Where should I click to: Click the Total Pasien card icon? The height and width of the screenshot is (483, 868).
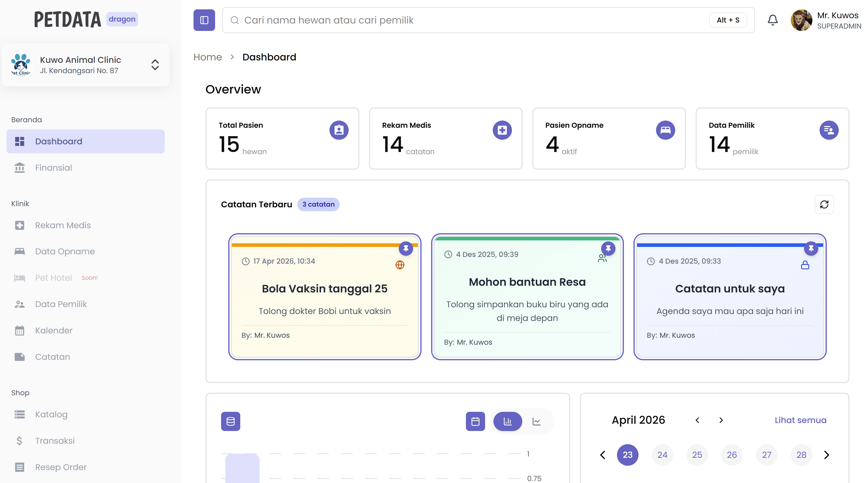pos(339,130)
